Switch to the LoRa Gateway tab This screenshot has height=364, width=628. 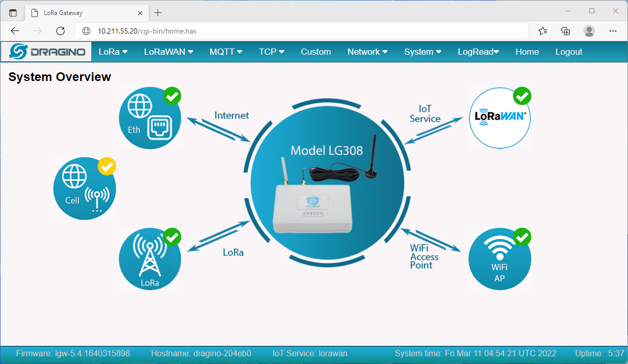tap(87, 13)
